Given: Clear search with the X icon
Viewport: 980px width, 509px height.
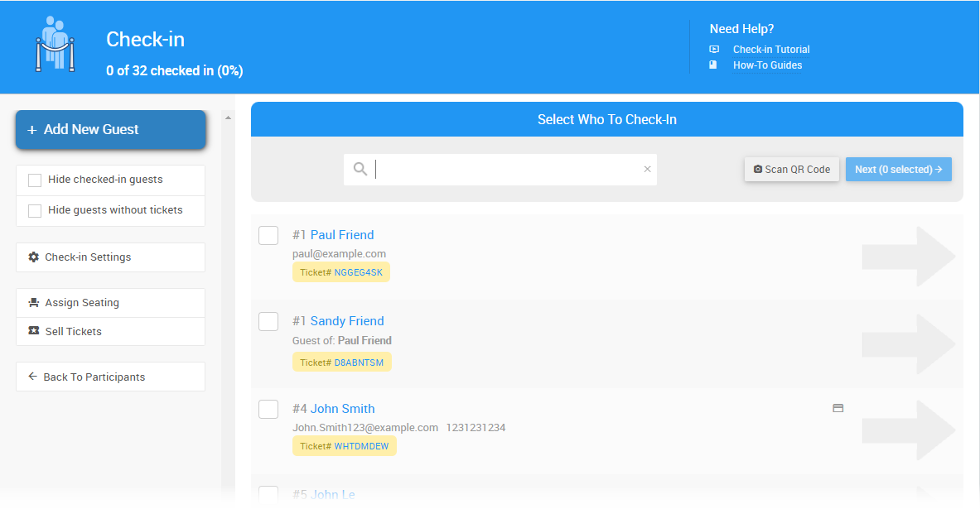Looking at the screenshot, I should 647,170.
